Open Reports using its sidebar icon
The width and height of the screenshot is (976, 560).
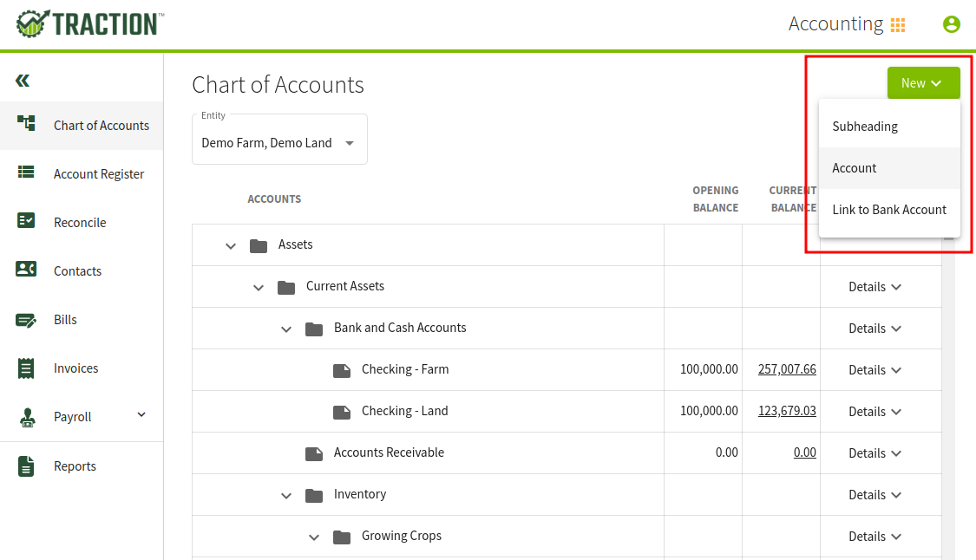point(28,466)
